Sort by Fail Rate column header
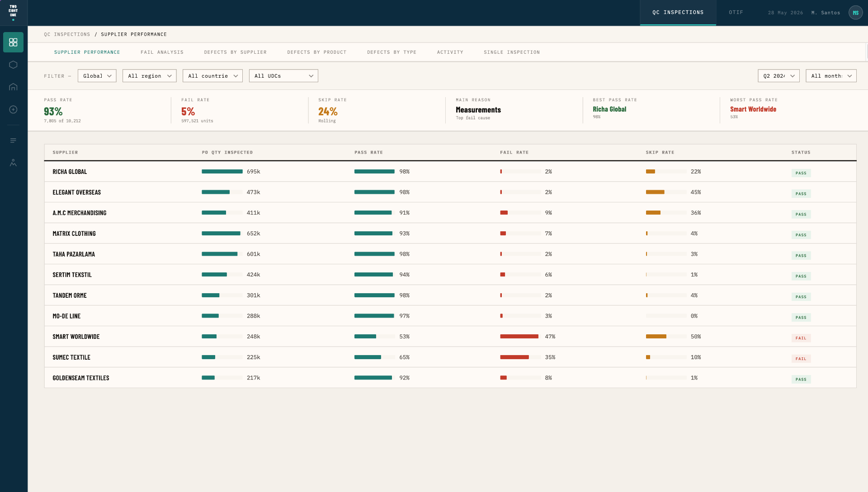The image size is (868, 492). pyautogui.click(x=514, y=153)
